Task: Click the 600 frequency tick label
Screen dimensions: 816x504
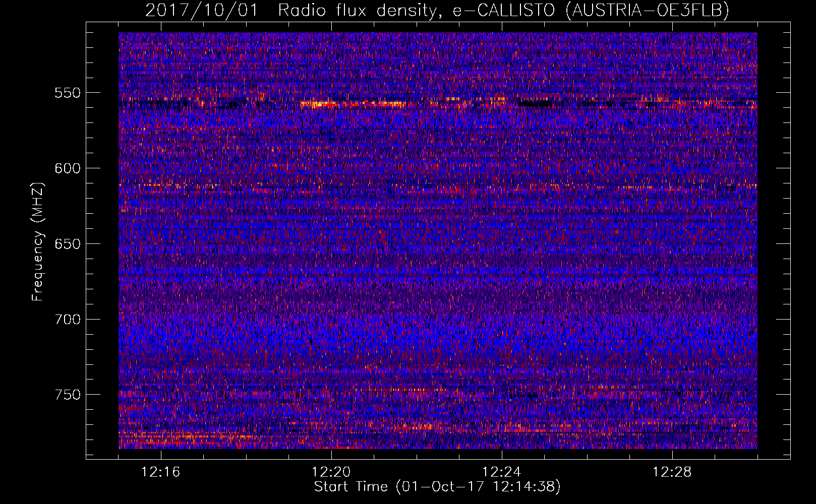Action: coord(67,168)
